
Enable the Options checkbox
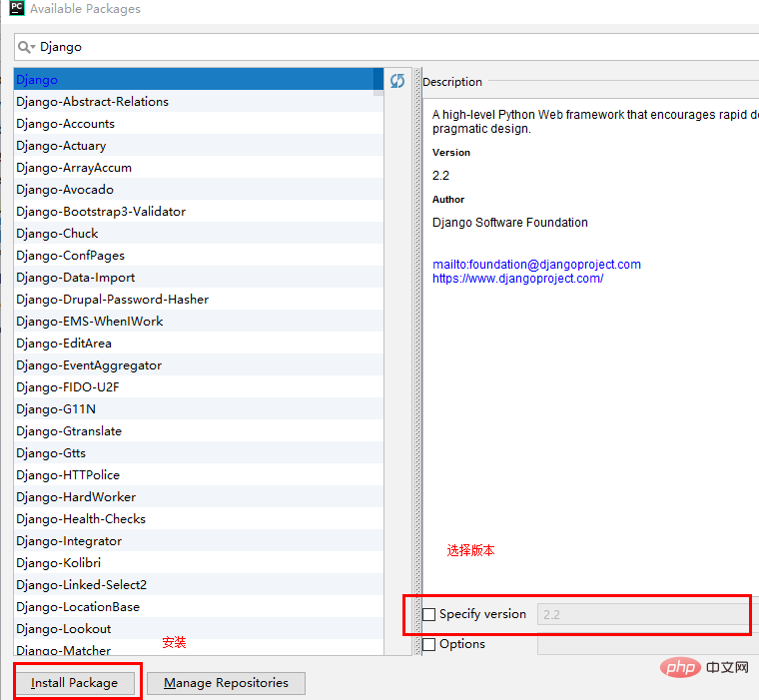click(x=428, y=644)
